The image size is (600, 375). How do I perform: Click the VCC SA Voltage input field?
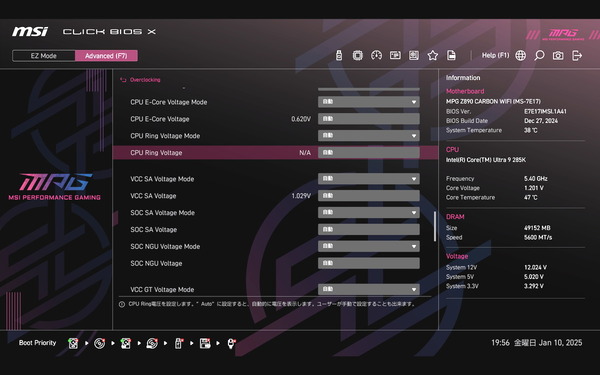point(368,196)
